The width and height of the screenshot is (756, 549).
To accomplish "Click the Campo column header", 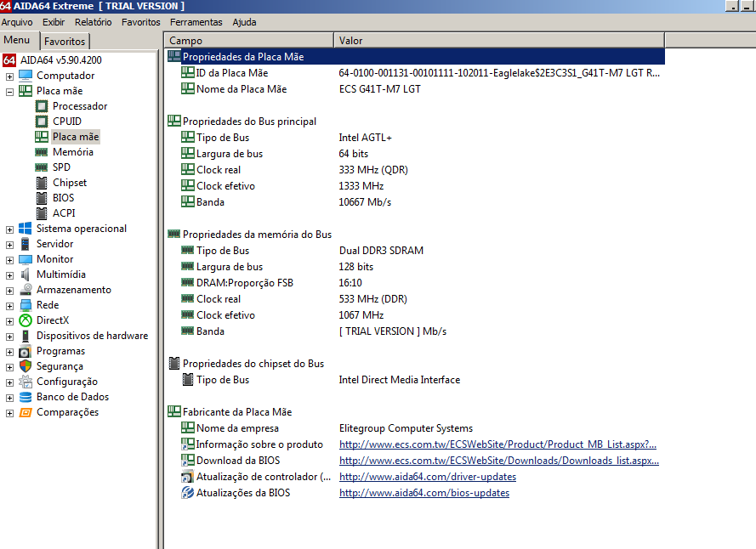I will pyautogui.click(x=249, y=41).
